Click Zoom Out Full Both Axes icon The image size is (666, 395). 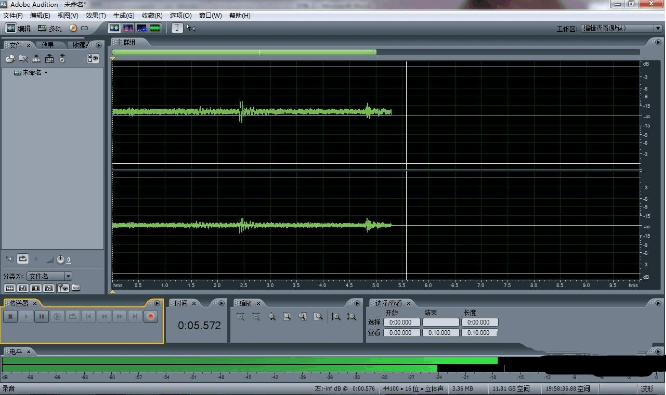272,317
